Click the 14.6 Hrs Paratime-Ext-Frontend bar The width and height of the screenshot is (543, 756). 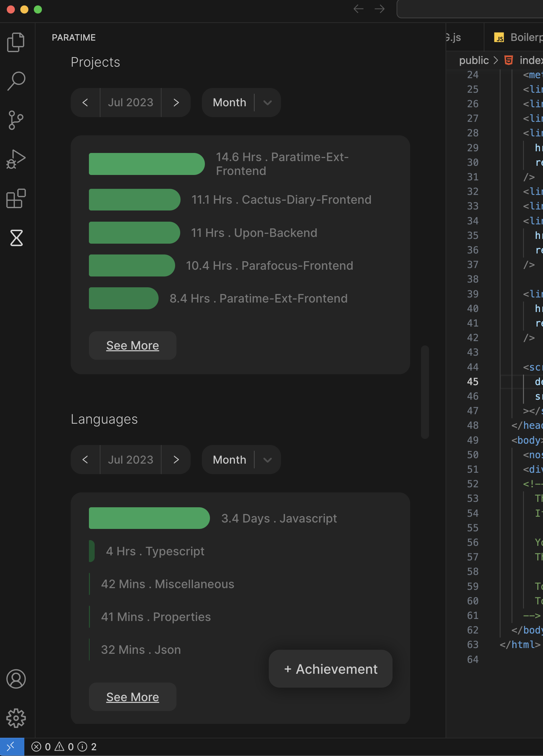[147, 164]
